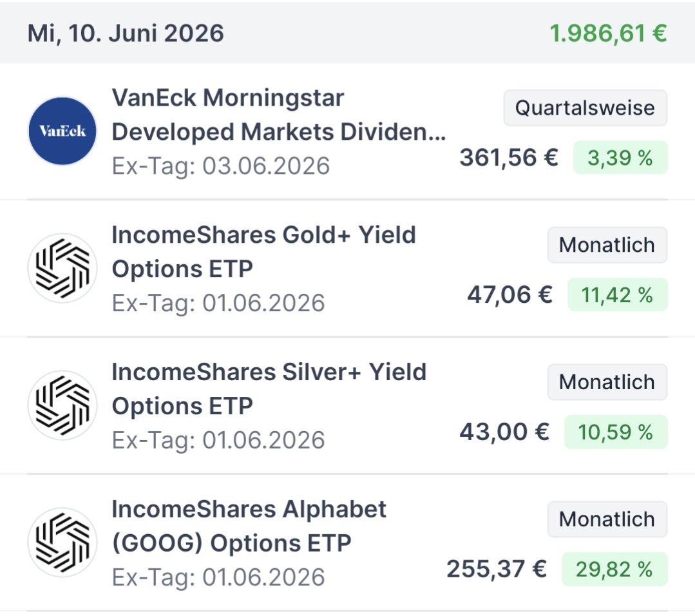Click the 10,59 % yield badge

pyautogui.click(x=616, y=432)
